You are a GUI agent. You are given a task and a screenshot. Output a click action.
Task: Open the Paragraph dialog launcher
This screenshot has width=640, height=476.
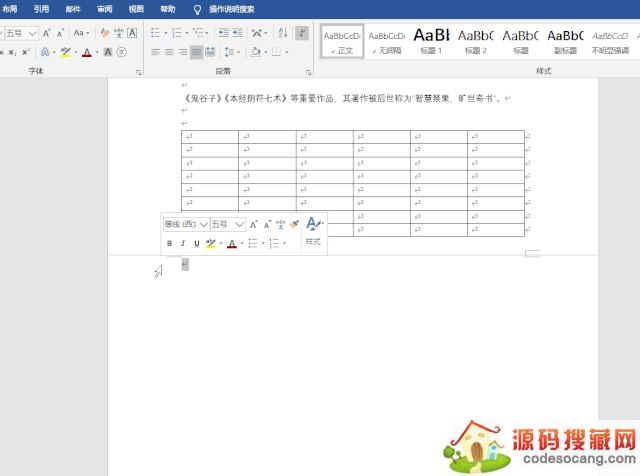tap(309, 73)
